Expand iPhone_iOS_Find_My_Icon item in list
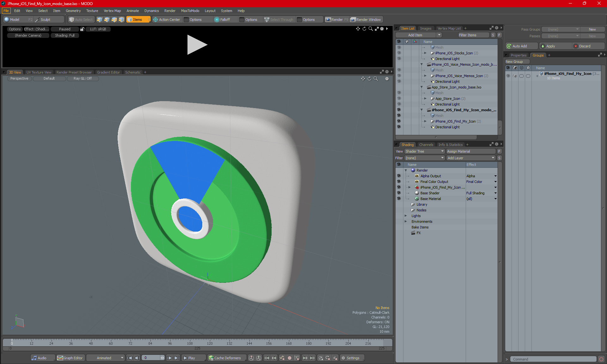 [425, 121]
